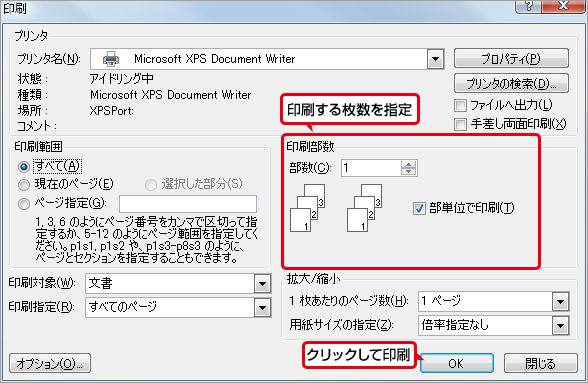
Task: Select the ページ指定(G) radio button
Action: click(24, 204)
